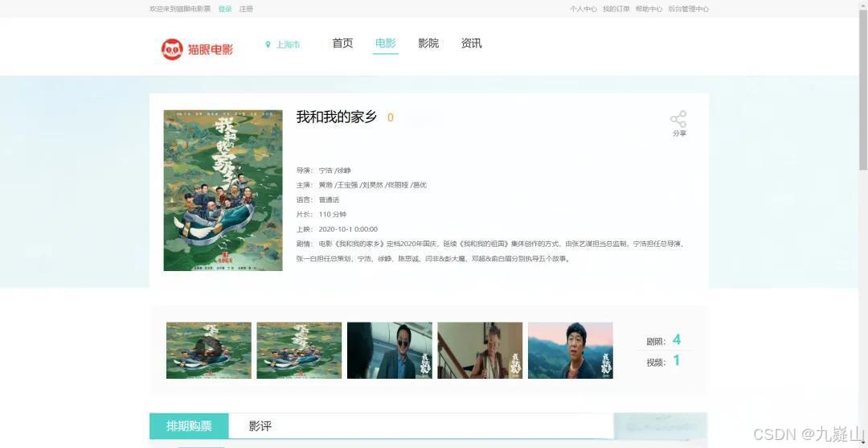Screen dimensions: 868x448
Task: Click the language value 普通话
Action: [x=329, y=200]
